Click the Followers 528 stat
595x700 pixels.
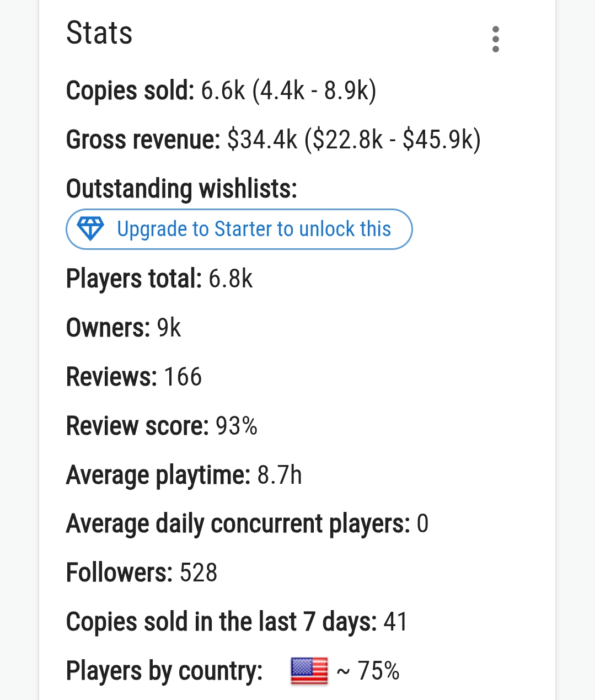142,573
